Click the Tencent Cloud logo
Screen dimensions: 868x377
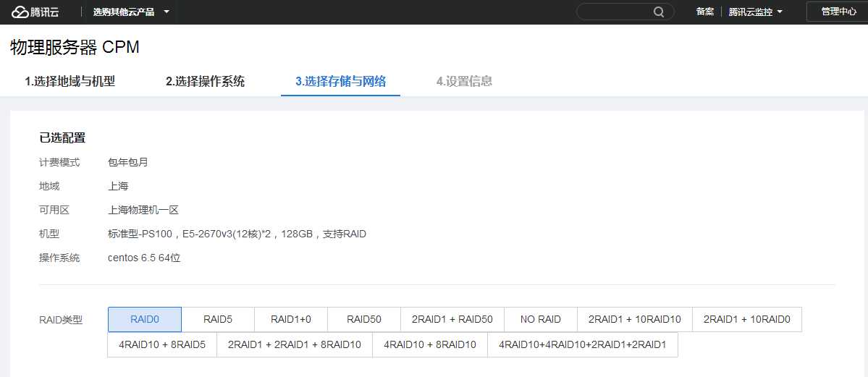pyautogui.click(x=35, y=12)
